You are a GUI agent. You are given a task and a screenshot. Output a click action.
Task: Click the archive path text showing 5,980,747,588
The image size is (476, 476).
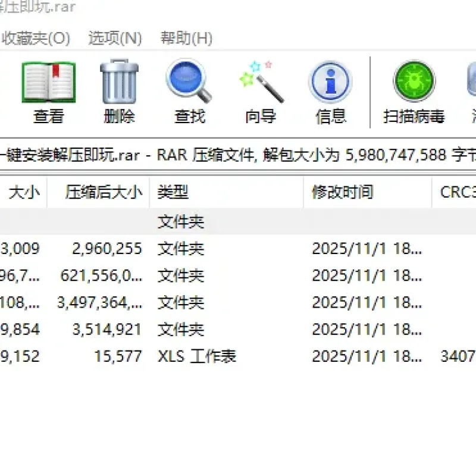(x=238, y=155)
